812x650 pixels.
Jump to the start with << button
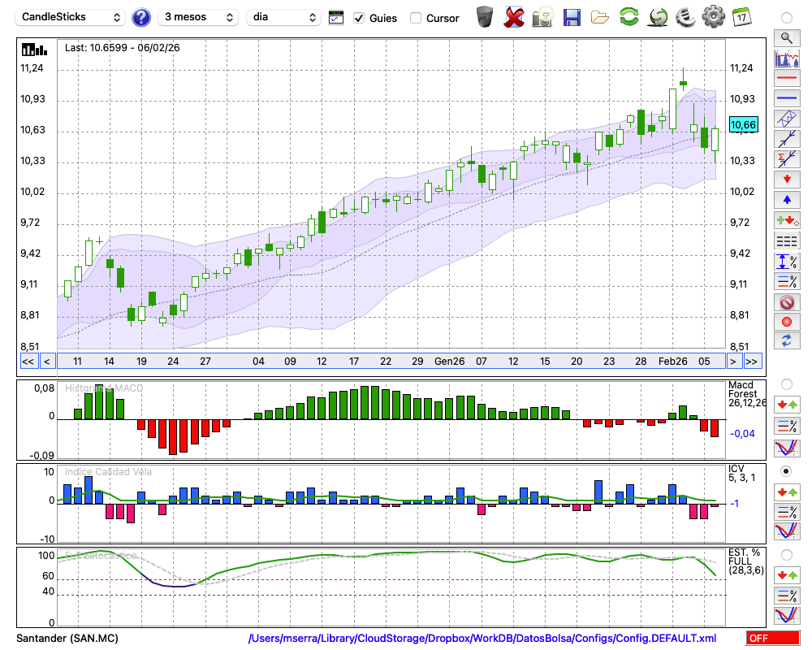click(28, 362)
